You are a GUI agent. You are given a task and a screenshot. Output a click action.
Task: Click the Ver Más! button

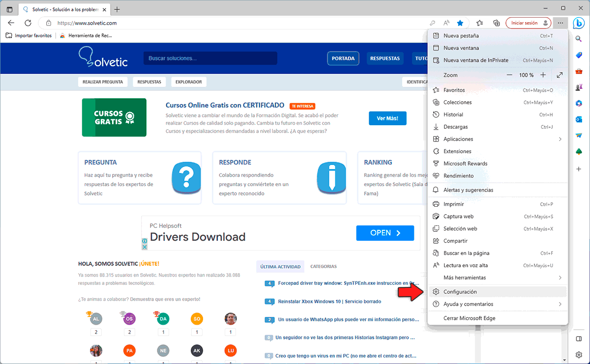coord(388,118)
